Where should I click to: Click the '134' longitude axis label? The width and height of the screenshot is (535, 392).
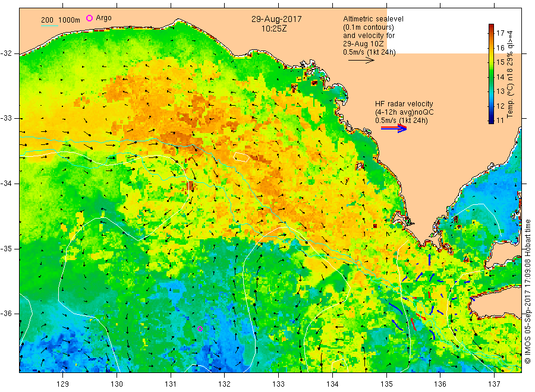332,384
